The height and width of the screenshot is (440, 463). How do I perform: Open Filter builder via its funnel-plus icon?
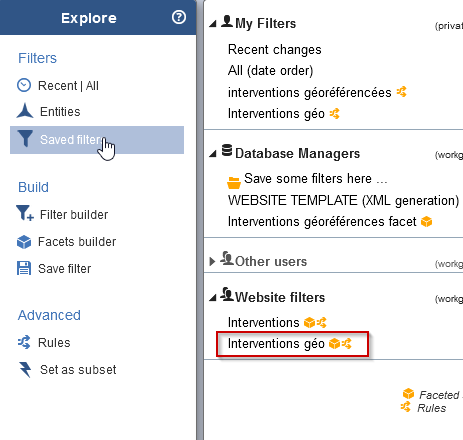tap(25, 213)
